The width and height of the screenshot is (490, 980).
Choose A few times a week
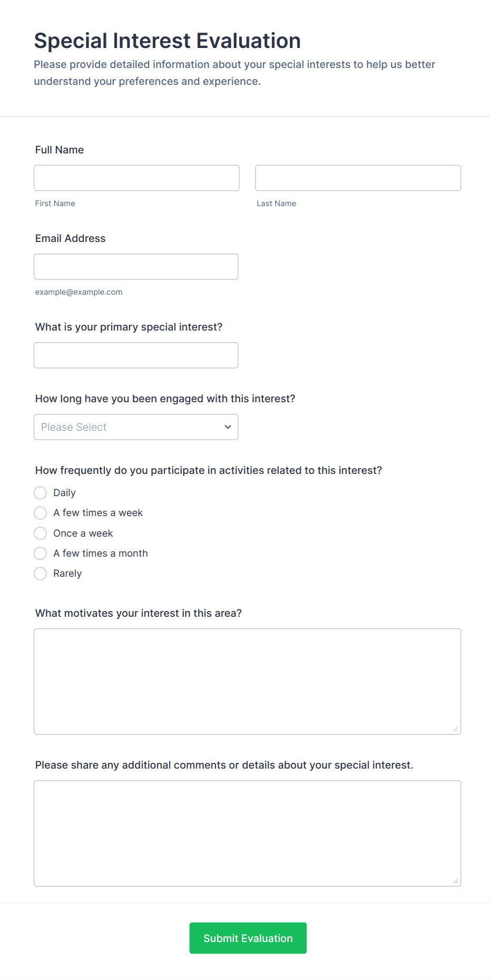(41, 513)
